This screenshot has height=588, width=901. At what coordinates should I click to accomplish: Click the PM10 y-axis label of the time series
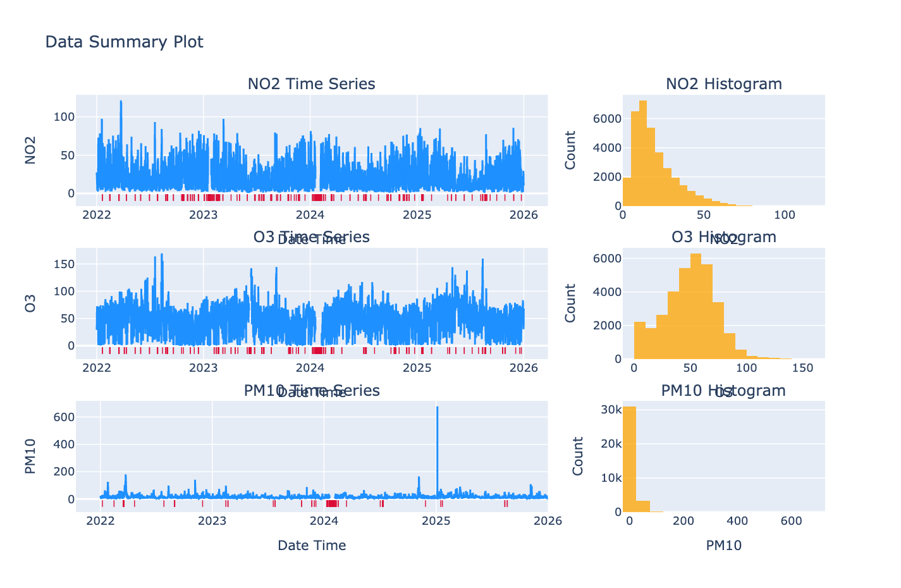click(x=30, y=456)
